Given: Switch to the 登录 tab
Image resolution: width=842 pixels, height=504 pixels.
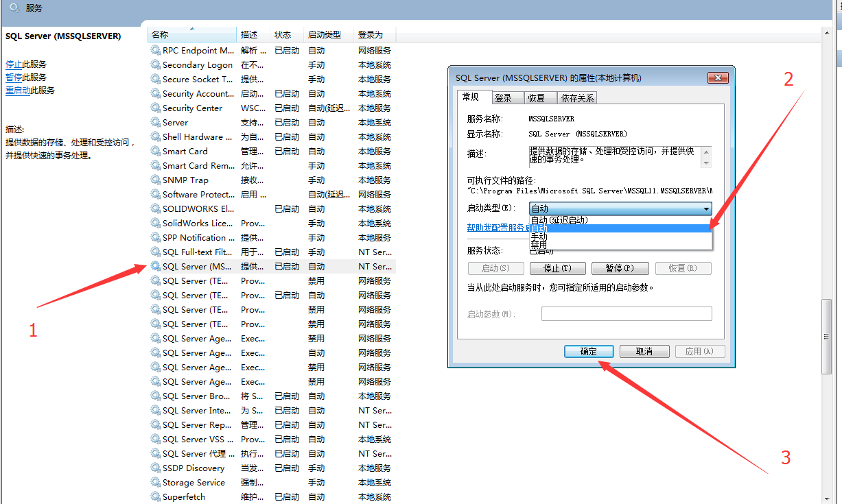Looking at the screenshot, I should [x=508, y=98].
